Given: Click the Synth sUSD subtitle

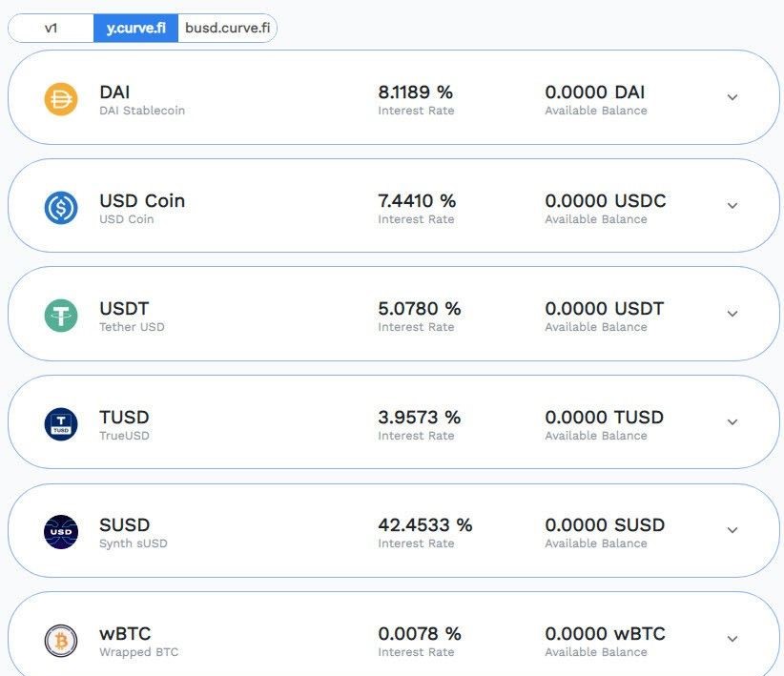Looking at the screenshot, I should click(133, 543).
